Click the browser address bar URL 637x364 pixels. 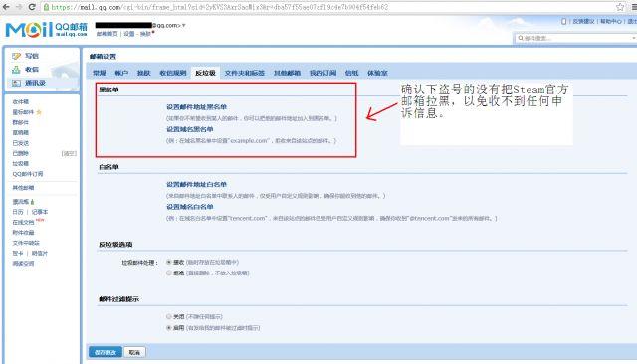pyautogui.click(x=219, y=7)
